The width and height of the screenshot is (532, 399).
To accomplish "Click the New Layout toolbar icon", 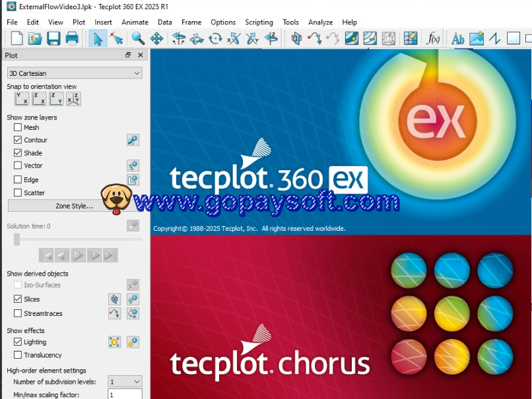I will coord(17,38).
